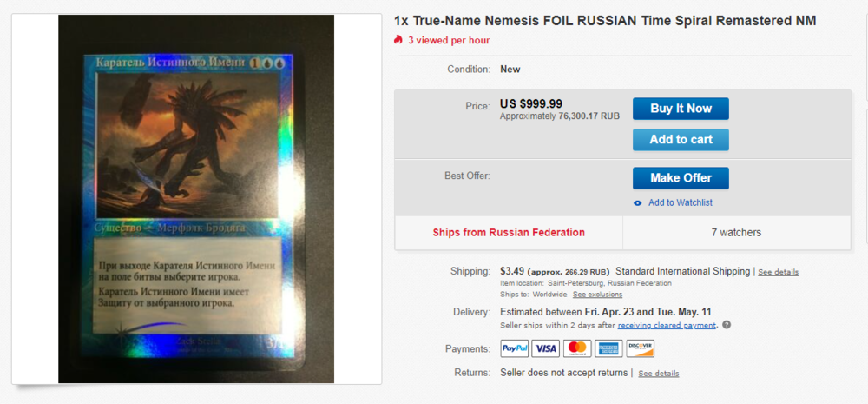Click the True-Name Nemesis listing title
Viewport: 868px width, 404px height.
click(605, 20)
